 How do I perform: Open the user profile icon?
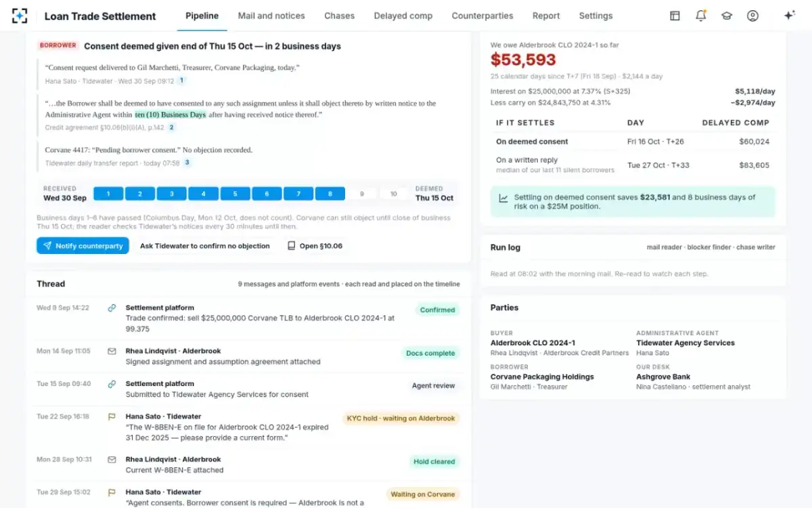tap(752, 16)
